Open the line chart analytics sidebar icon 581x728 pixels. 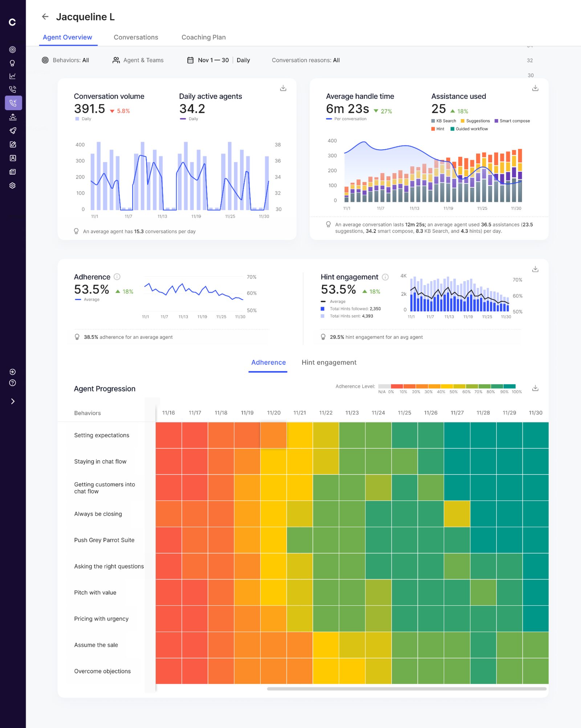[12, 76]
